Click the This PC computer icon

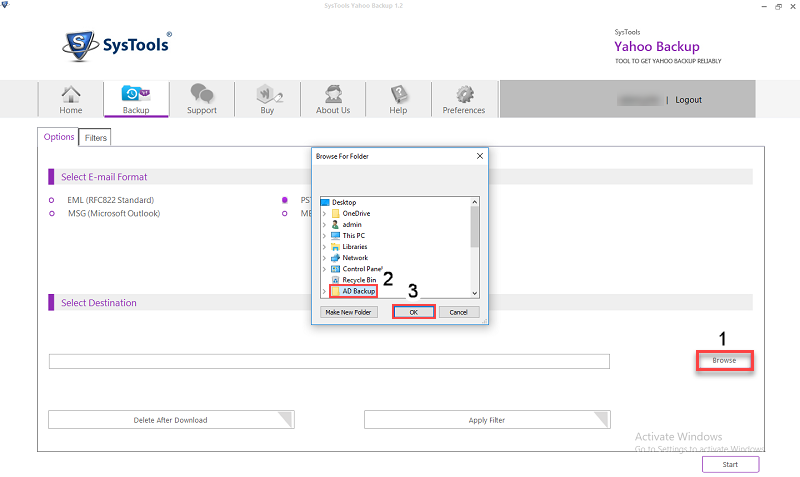[x=335, y=236]
